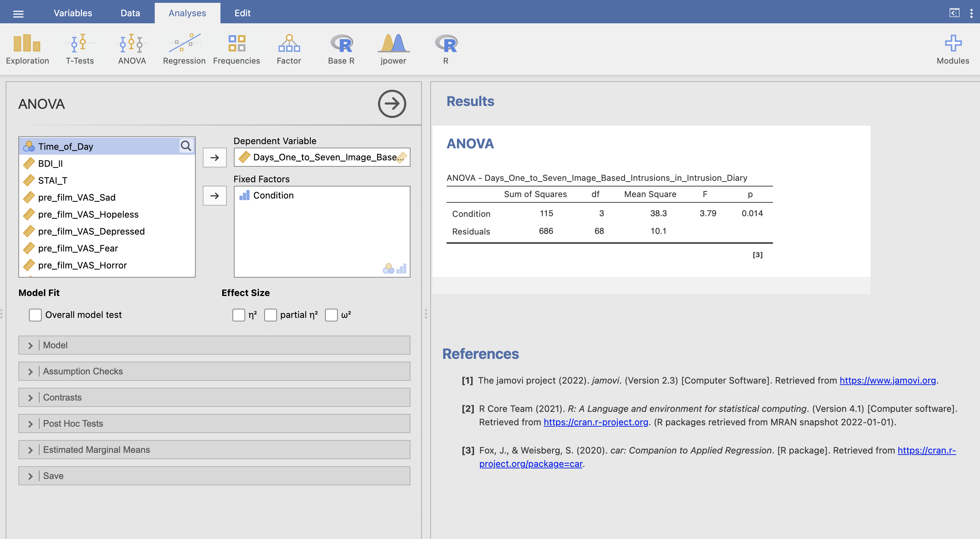Viewport: 980px width, 539px height.
Task: Click the Condition row in results table
Action: point(609,213)
